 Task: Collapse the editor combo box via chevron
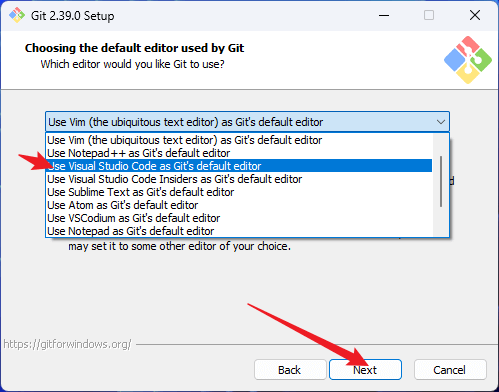[441, 122]
